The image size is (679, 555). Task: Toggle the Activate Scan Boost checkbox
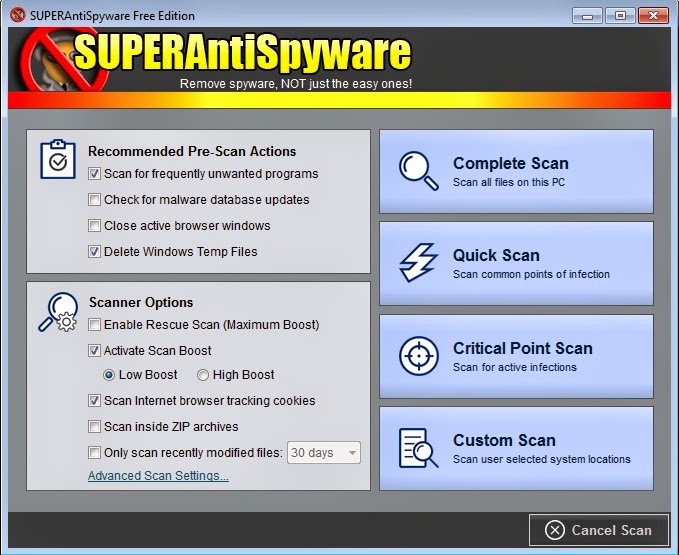point(94,350)
